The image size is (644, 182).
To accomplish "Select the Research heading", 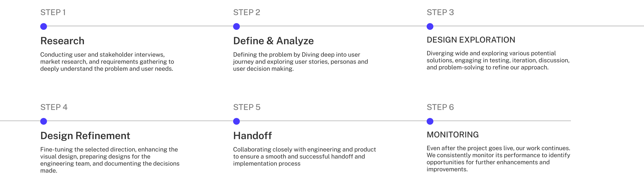I will point(62,41).
